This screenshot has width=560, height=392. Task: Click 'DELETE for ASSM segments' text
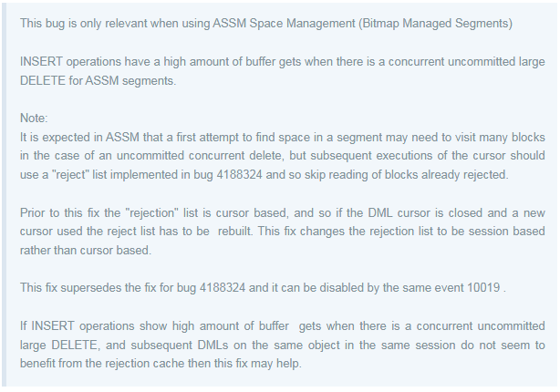click(98, 81)
